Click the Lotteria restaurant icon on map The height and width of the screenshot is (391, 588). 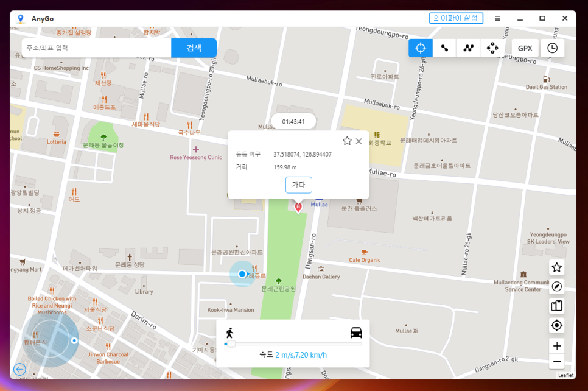pyautogui.click(x=56, y=135)
